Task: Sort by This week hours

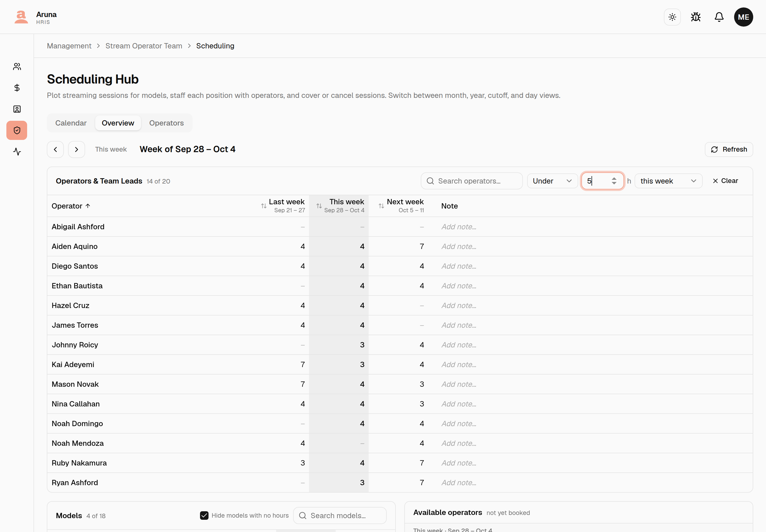Action: 340,206
